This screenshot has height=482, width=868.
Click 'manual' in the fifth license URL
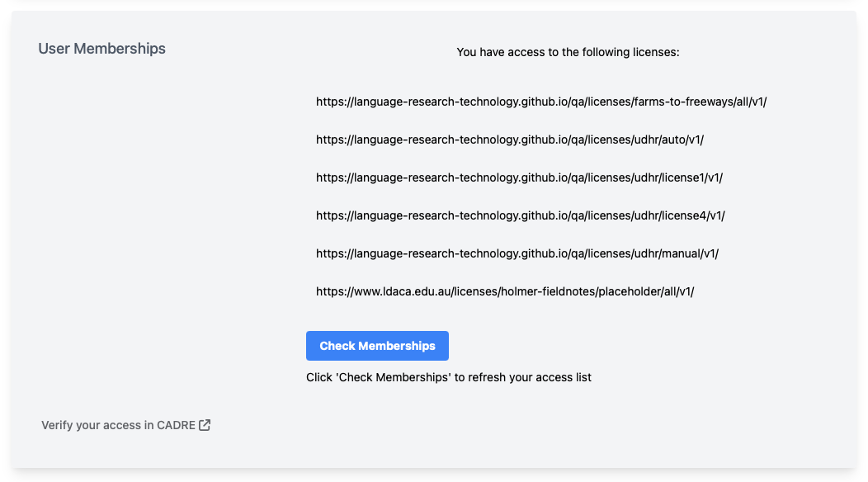point(679,253)
